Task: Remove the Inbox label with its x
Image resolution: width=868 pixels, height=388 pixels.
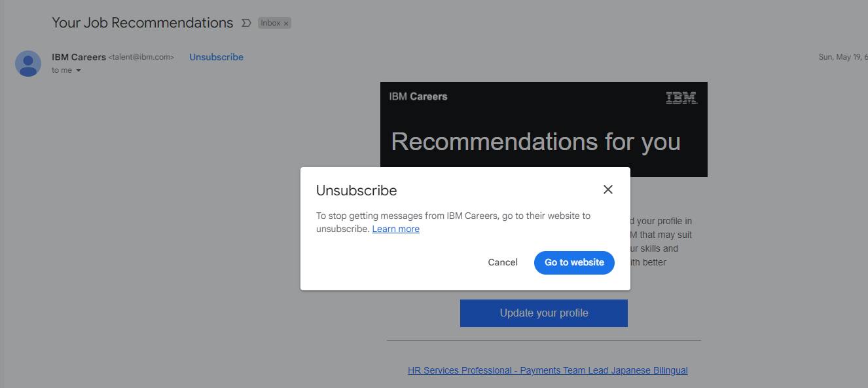Action: tap(286, 24)
